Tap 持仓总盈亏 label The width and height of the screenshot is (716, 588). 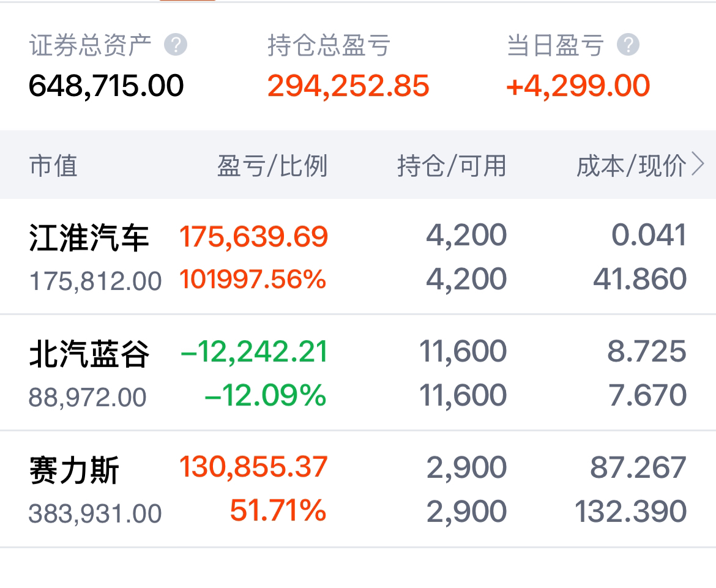pos(329,46)
